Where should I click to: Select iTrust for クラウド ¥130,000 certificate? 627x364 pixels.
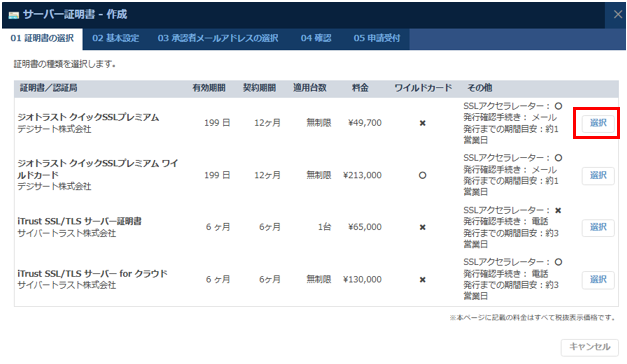pos(598,279)
